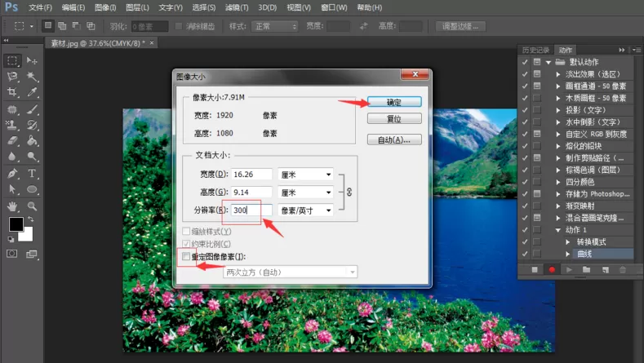Enable the 重定图像像素 checkbox

[x=186, y=257]
